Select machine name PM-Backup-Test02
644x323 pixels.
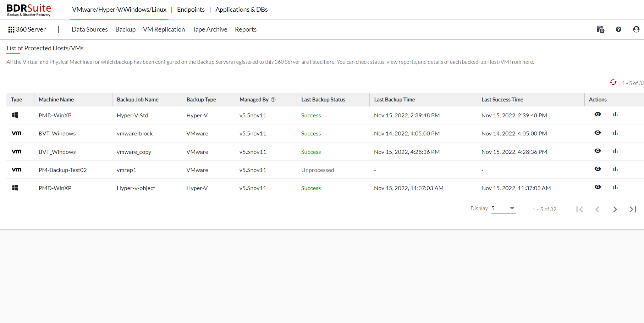63,170
